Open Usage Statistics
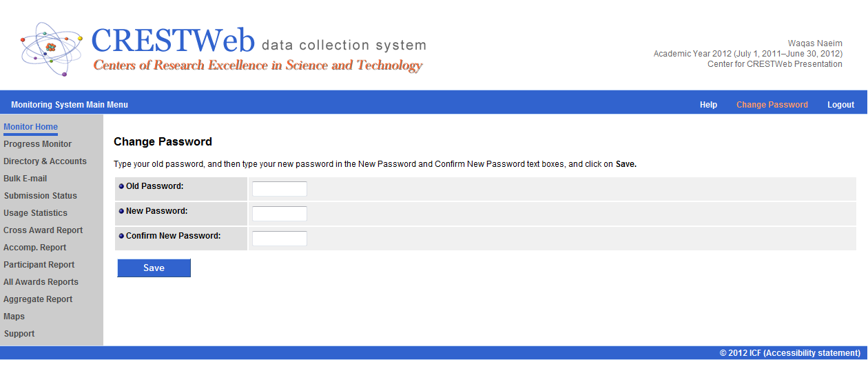 35,213
